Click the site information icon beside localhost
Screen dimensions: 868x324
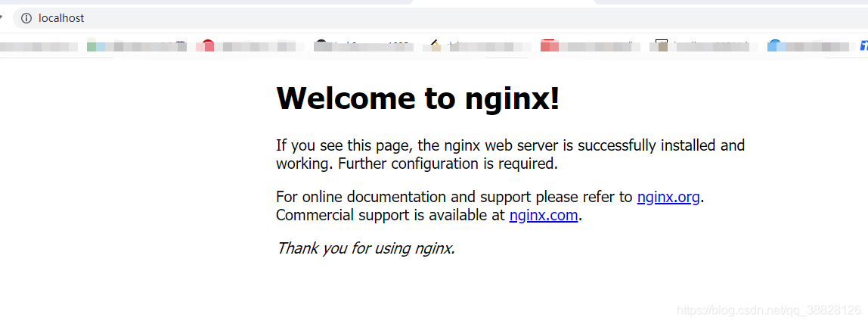point(26,18)
